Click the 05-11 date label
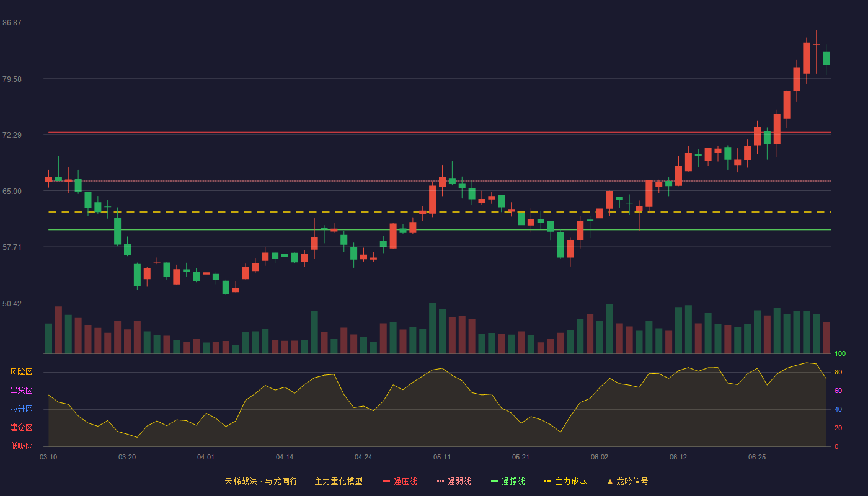This screenshot has width=868, height=496. coord(442,457)
